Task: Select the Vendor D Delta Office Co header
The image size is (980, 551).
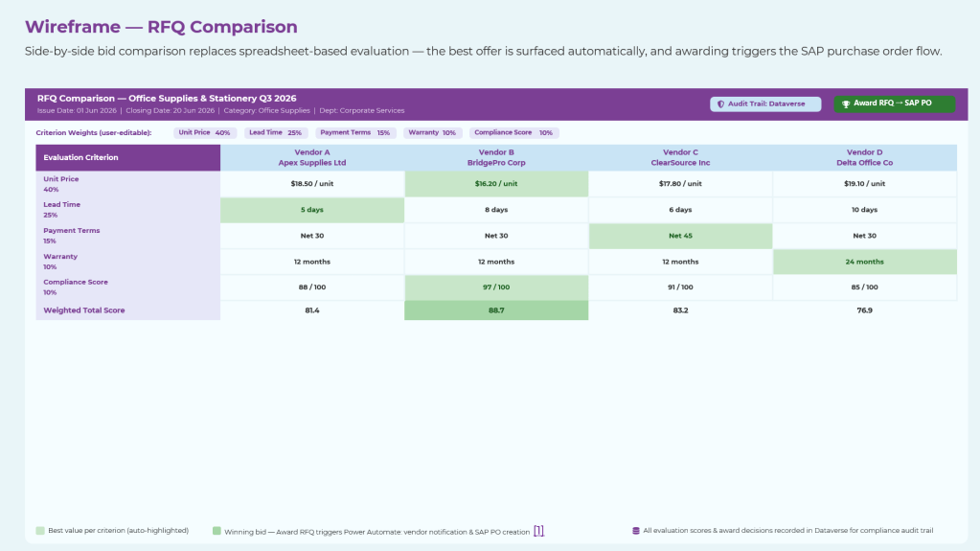Action: coord(865,157)
